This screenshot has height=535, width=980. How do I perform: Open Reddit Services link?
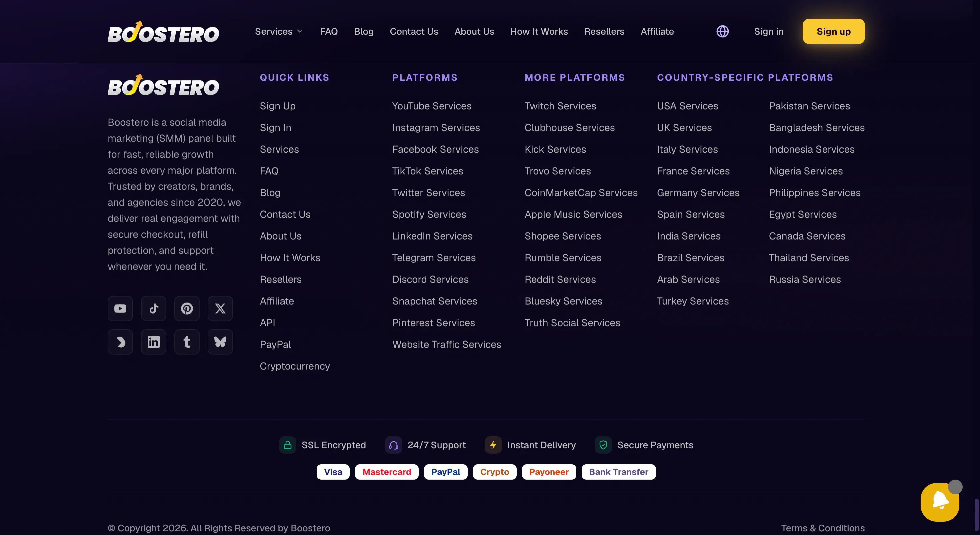coord(560,280)
